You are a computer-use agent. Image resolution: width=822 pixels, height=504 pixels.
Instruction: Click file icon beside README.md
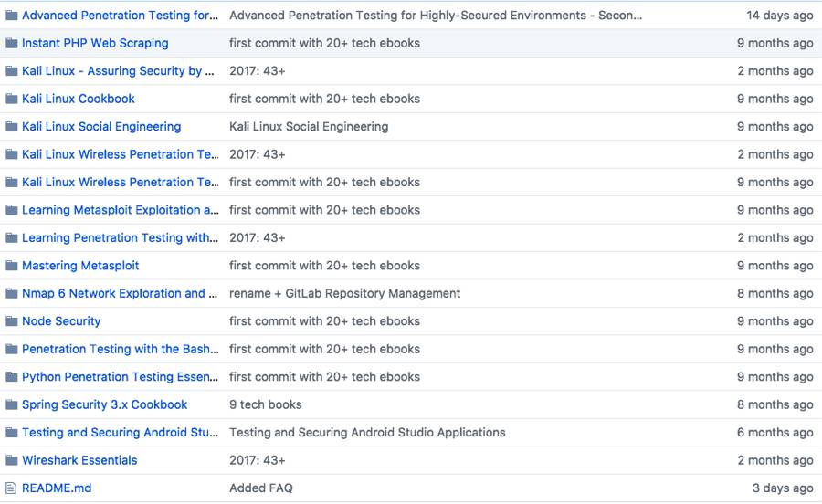coord(11,488)
